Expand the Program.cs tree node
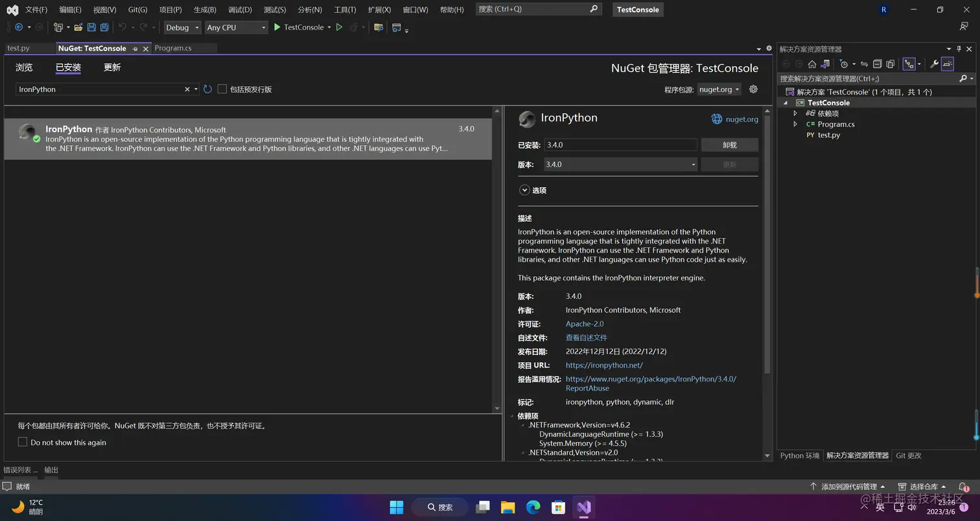The width and height of the screenshot is (980, 521). click(x=795, y=124)
